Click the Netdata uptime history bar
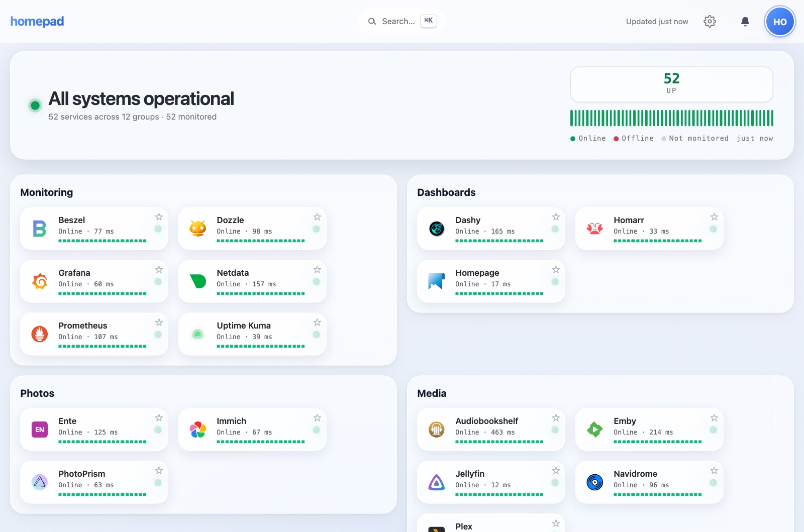The width and height of the screenshot is (804, 532). (x=261, y=293)
